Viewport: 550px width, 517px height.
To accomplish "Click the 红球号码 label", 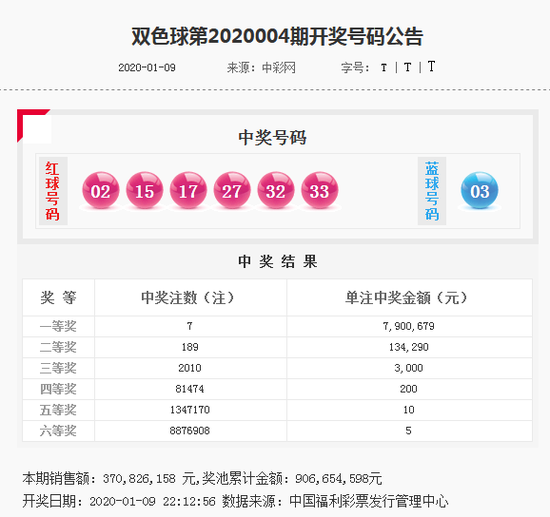I will coord(52,191).
